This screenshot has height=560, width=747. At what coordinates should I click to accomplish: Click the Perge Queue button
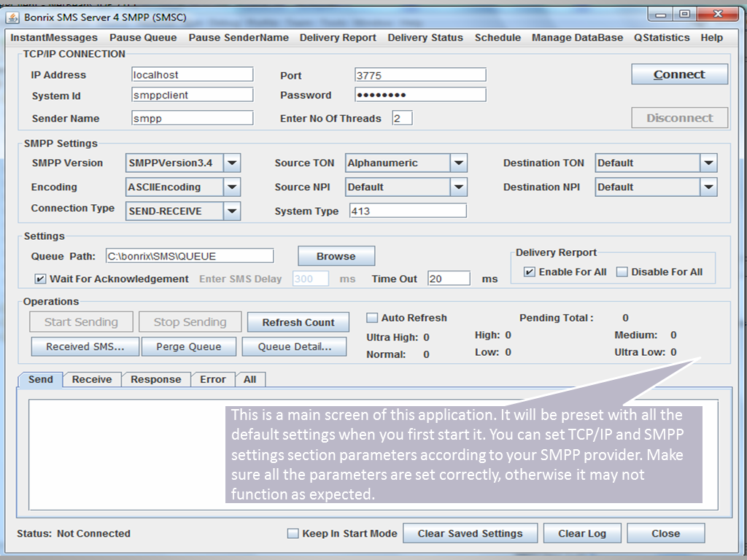click(x=189, y=346)
